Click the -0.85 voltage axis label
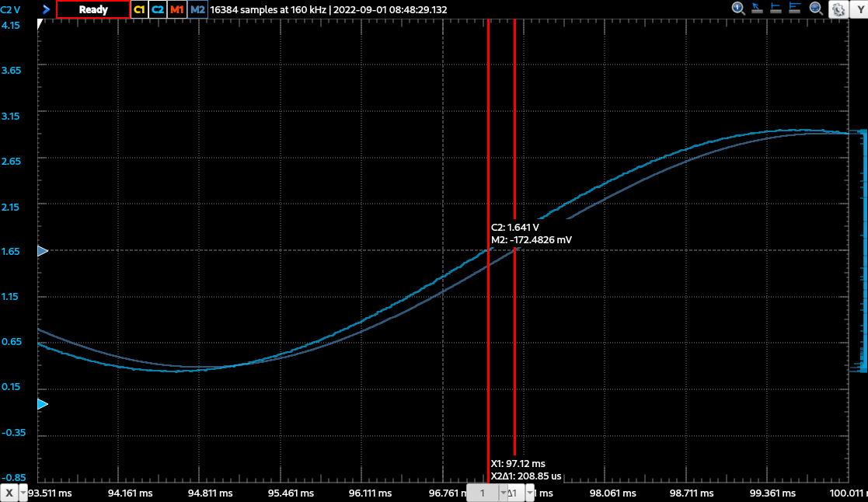 (x=13, y=477)
